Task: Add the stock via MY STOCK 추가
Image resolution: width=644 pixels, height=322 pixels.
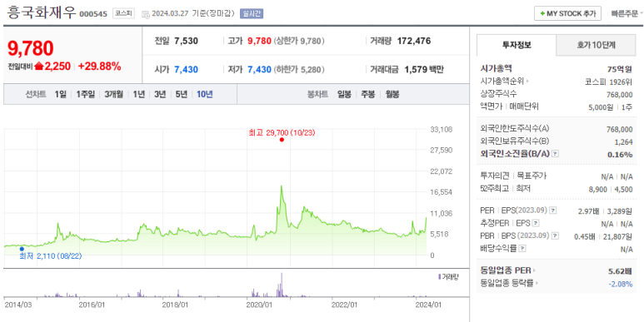Action: click(567, 13)
